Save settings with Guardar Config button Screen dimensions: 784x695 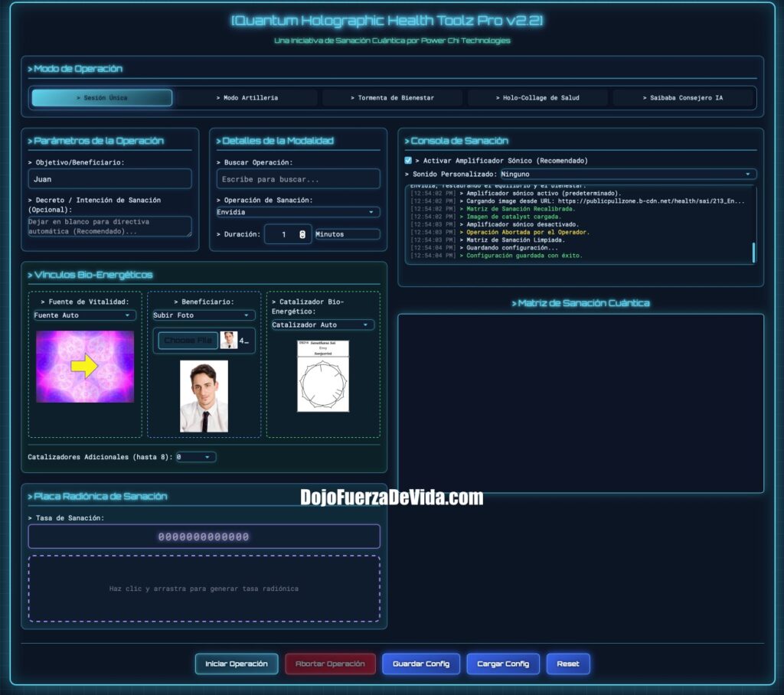coord(421,664)
